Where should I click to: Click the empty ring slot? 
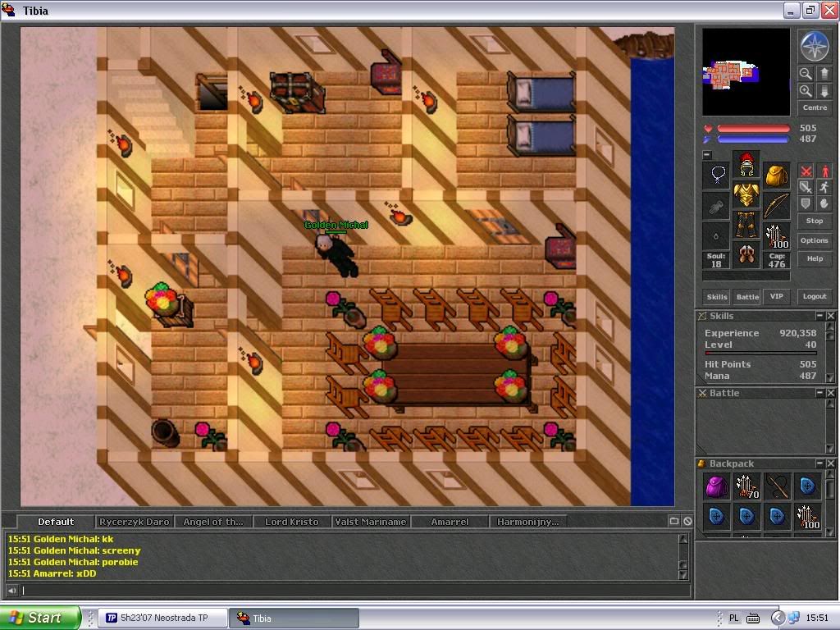tap(717, 235)
